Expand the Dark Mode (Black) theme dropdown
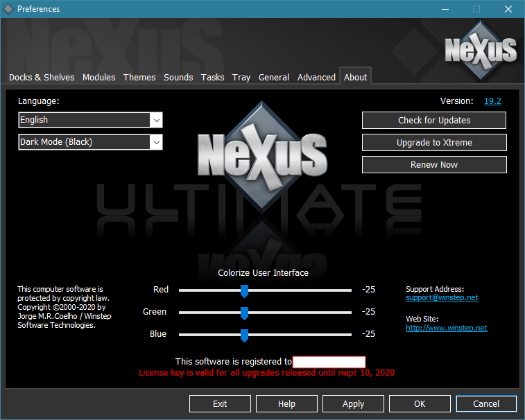Image resolution: width=525 pixels, height=420 pixels. point(90,142)
